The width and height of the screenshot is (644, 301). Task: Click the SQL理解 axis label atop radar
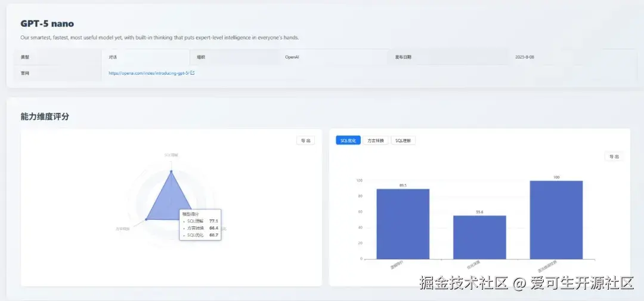[171, 155]
